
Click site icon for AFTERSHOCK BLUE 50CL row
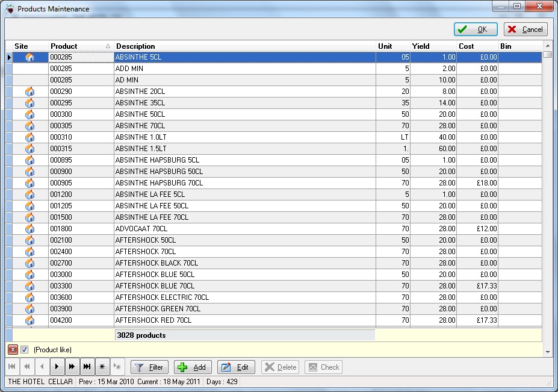(30, 274)
